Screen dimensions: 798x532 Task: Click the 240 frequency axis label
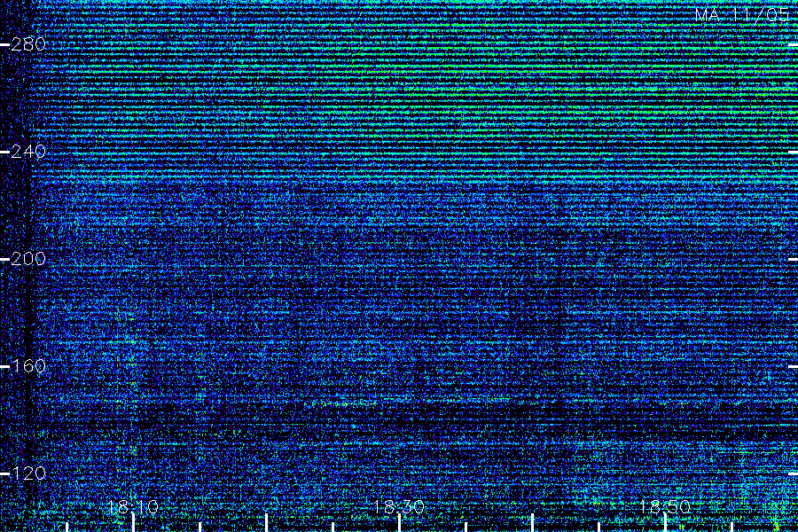(x=28, y=152)
